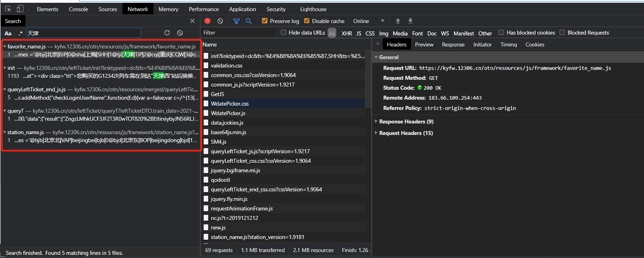Screen dimensions: 644x258
Task: Clear the network log
Action: click(x=220, y=21)
